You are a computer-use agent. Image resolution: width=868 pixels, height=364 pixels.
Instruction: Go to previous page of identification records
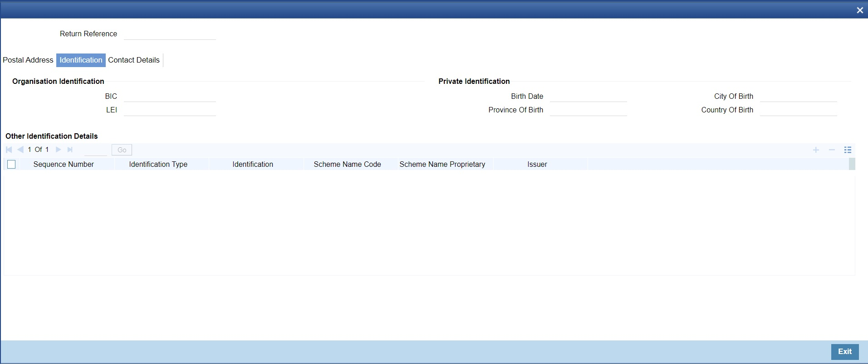point(20,150)
